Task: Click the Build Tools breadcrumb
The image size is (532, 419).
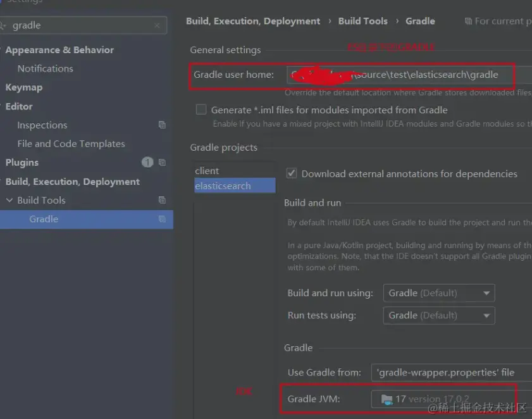Action: (x=362, y=22)
